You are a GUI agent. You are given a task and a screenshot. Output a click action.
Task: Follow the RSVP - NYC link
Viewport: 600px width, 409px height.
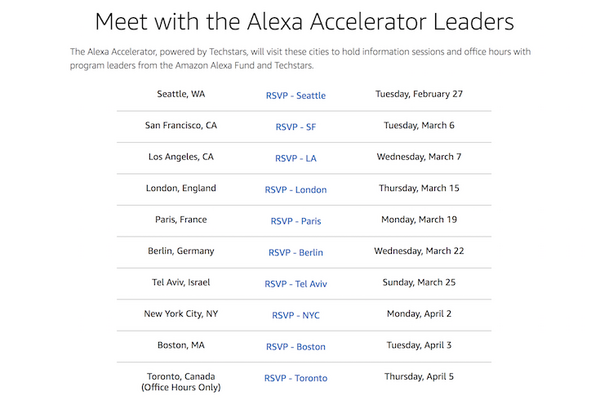point(295,315)
